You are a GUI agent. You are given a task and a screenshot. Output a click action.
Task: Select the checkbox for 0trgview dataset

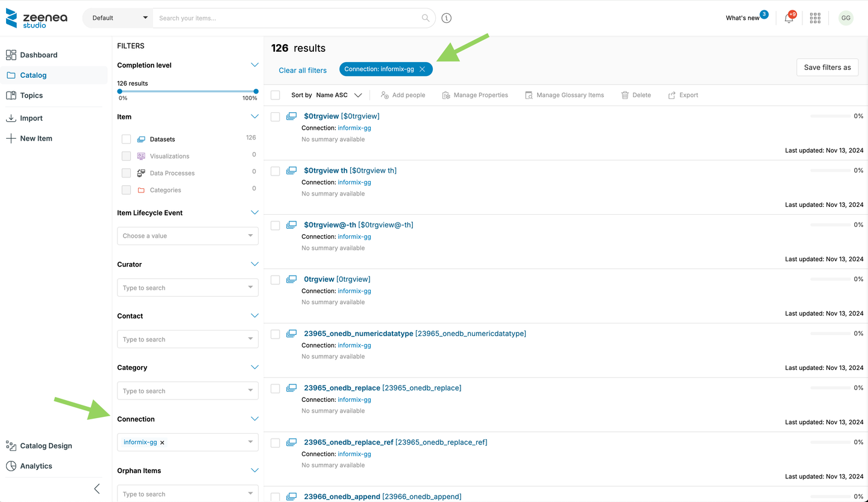[275, 280]
